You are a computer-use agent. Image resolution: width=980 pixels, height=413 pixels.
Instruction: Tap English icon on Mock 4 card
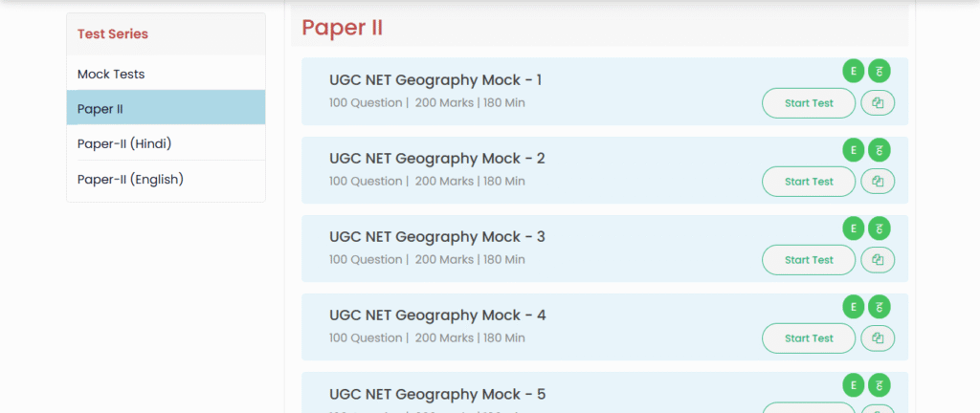pyautogui.click(x=853, y=307)
